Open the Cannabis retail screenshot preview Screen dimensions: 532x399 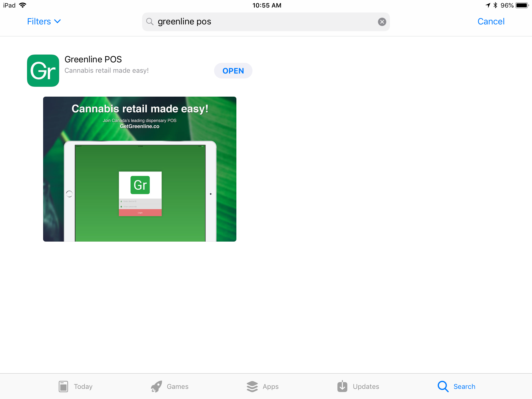[140, 169]
